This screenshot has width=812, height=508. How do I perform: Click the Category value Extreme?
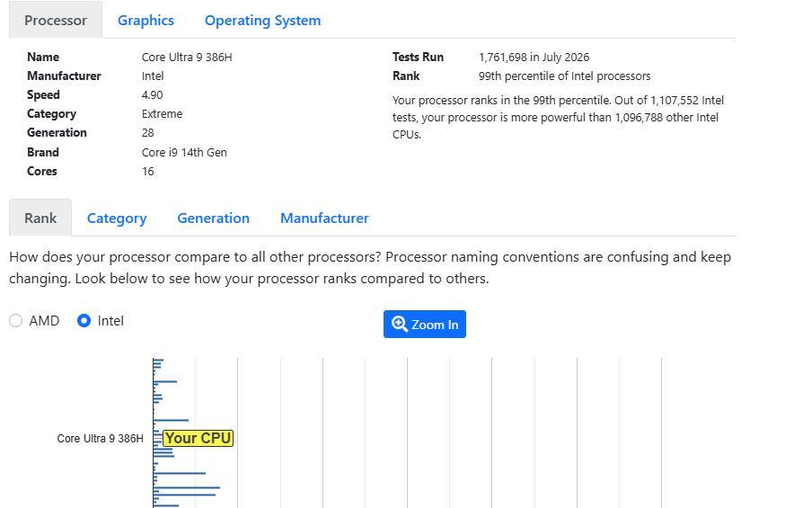162,114
